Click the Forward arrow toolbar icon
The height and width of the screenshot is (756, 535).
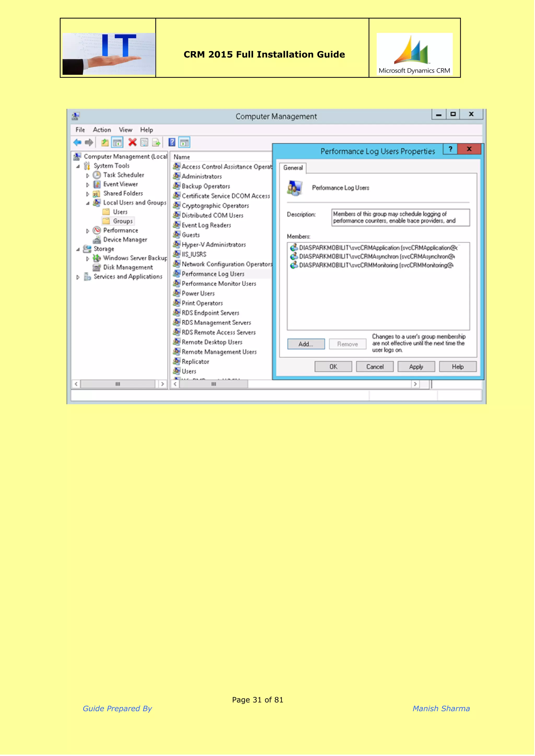[89, 143]
